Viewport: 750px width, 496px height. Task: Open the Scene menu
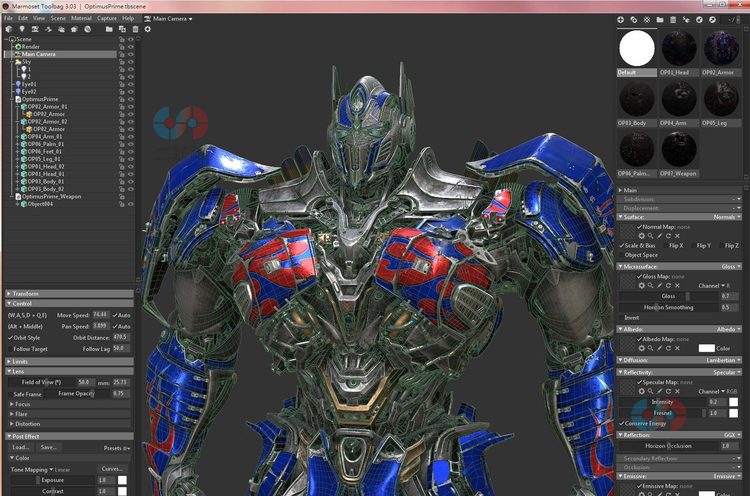click(58, 18)
